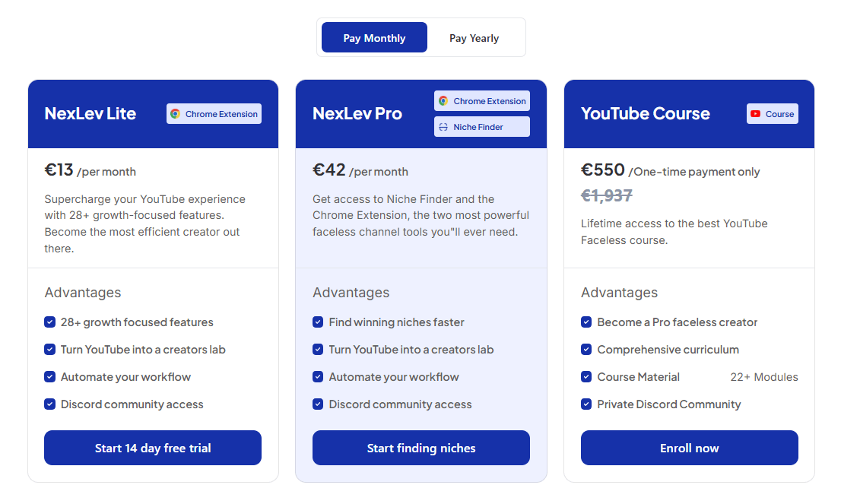The image size is (841, 504).
Task: Switch to Pay Yearly billing
Action: click(x=474, y=37)
